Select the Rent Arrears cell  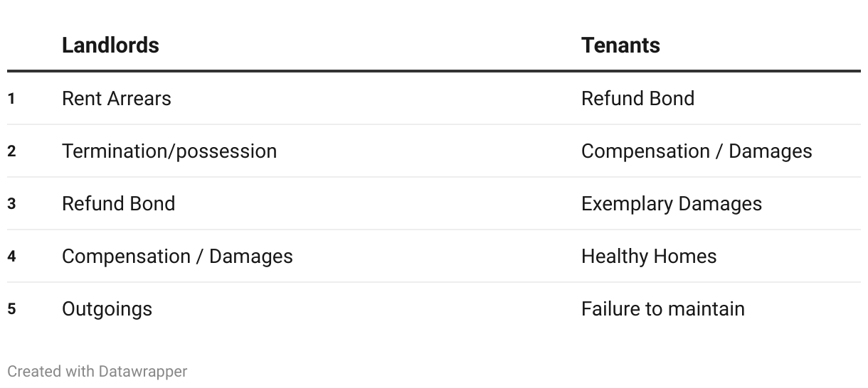click(x=117, y=98)
